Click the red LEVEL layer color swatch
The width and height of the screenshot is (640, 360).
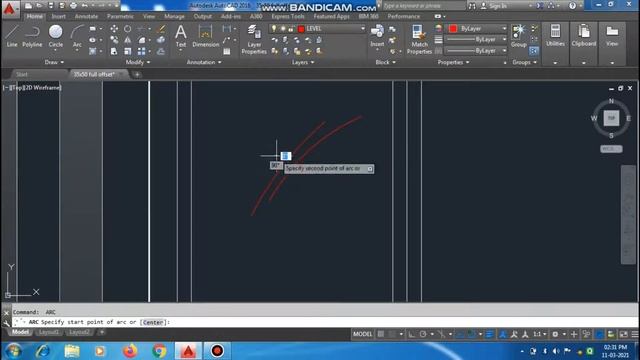[x=301, y=29]
